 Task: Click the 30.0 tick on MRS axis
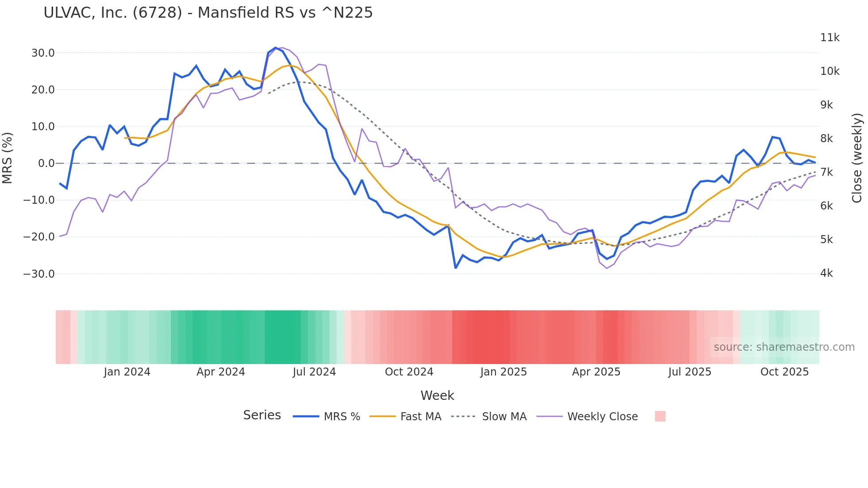tap(43, 53)
